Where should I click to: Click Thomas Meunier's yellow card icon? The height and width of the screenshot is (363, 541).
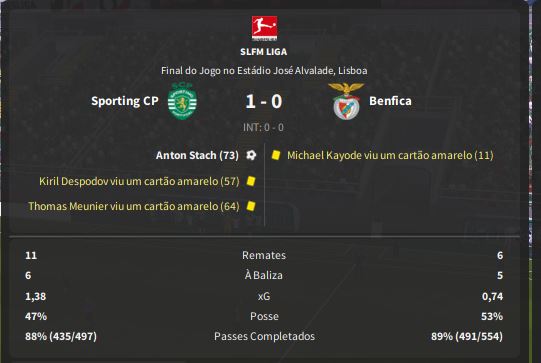click(251, 206)
